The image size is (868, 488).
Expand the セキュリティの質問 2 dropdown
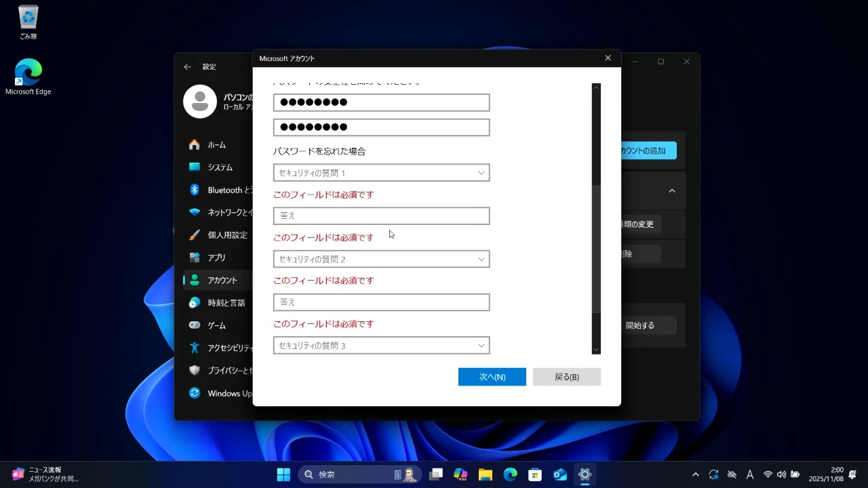point(381,259)
